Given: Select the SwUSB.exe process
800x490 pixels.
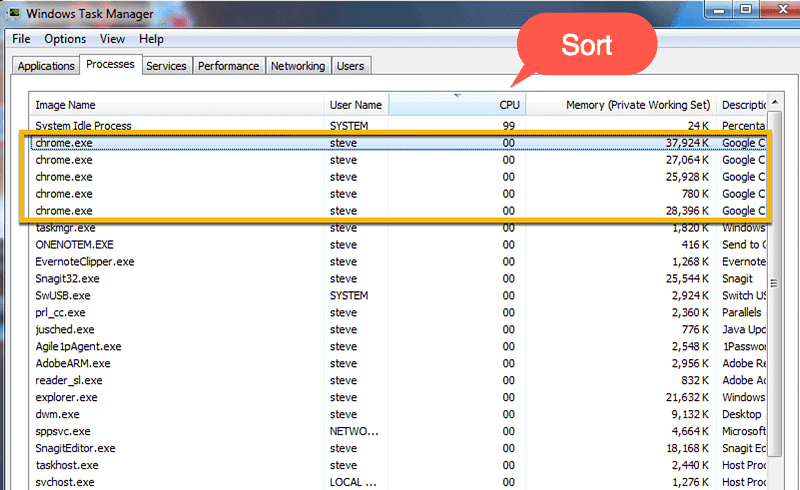Looking at the screenshot, I should tap(398, 295).
